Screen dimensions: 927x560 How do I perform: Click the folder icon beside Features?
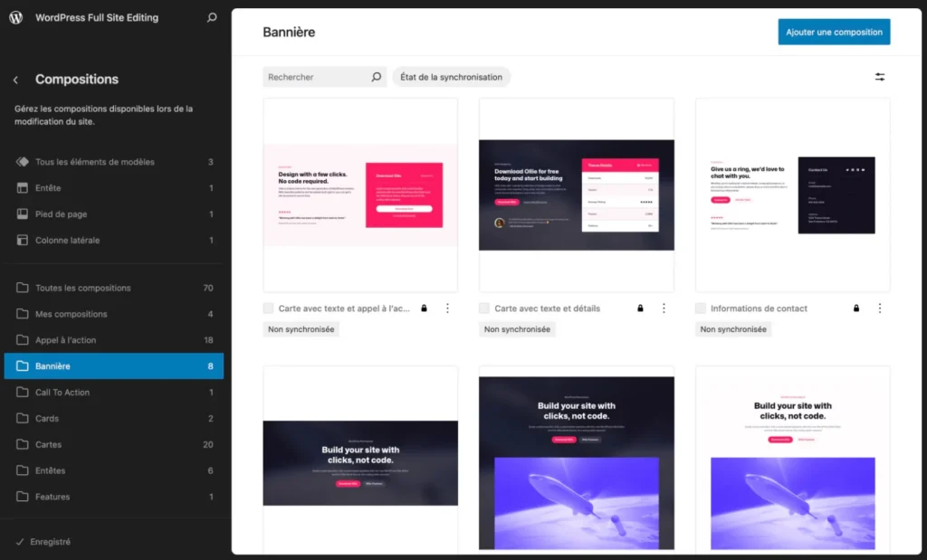click(x=23, y=496)
